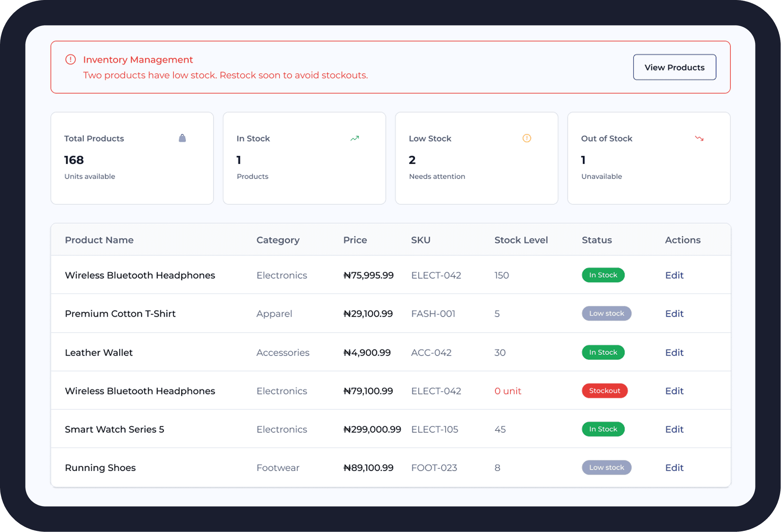Edit the Smart Watch Series 5 row
This screenshot has height=532, width=781.
pos(674,429)
